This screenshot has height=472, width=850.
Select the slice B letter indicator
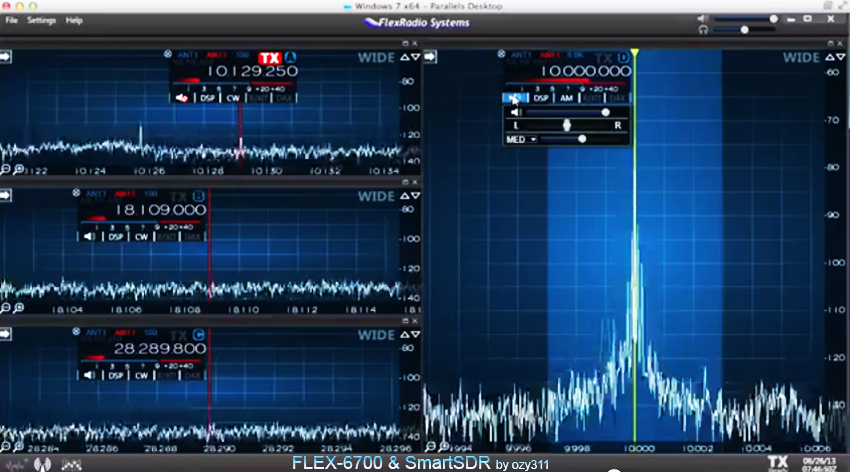tap(198, 196)
